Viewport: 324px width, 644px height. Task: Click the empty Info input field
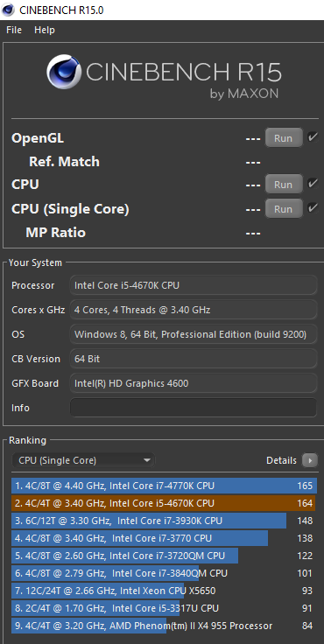194,408
